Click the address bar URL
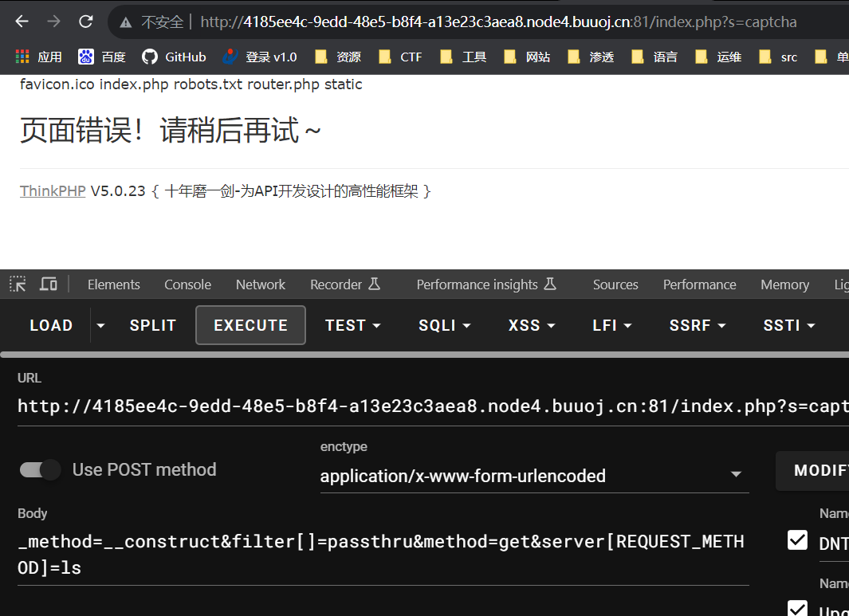 tap(498, 22)
